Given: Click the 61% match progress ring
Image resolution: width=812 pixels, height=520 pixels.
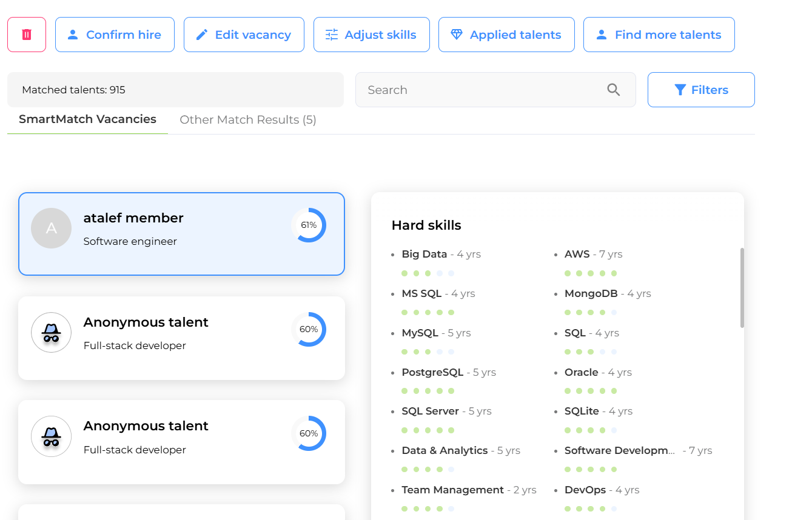Looking at the screenshot, I should [309, 225].
